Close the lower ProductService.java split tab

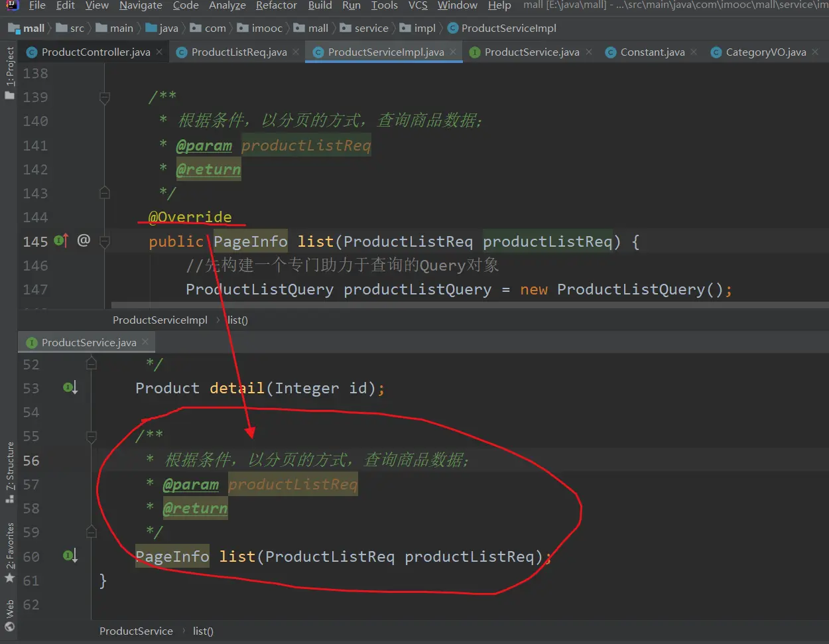tap(145, 342)
